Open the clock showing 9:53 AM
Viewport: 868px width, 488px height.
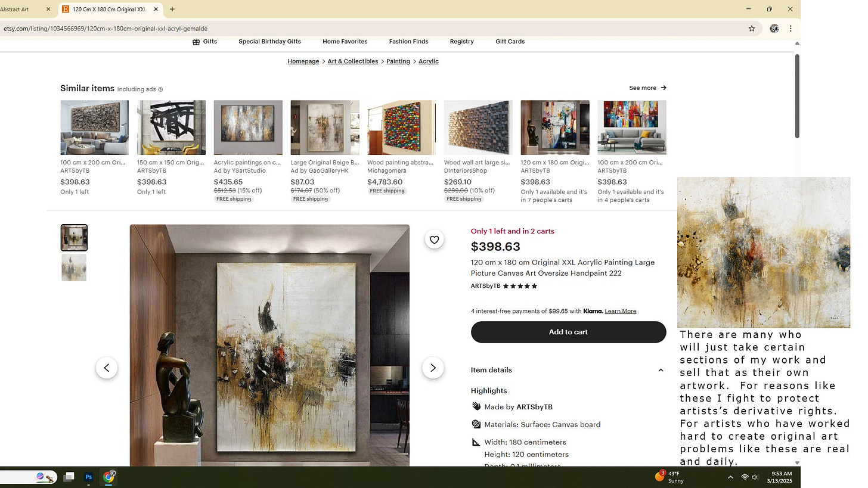779,477
